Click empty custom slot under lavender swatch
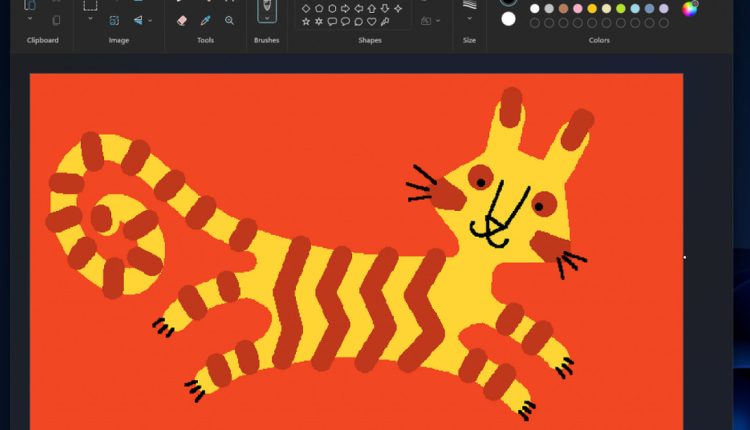This screenshot has width=750, height=430. pos(664,23)
